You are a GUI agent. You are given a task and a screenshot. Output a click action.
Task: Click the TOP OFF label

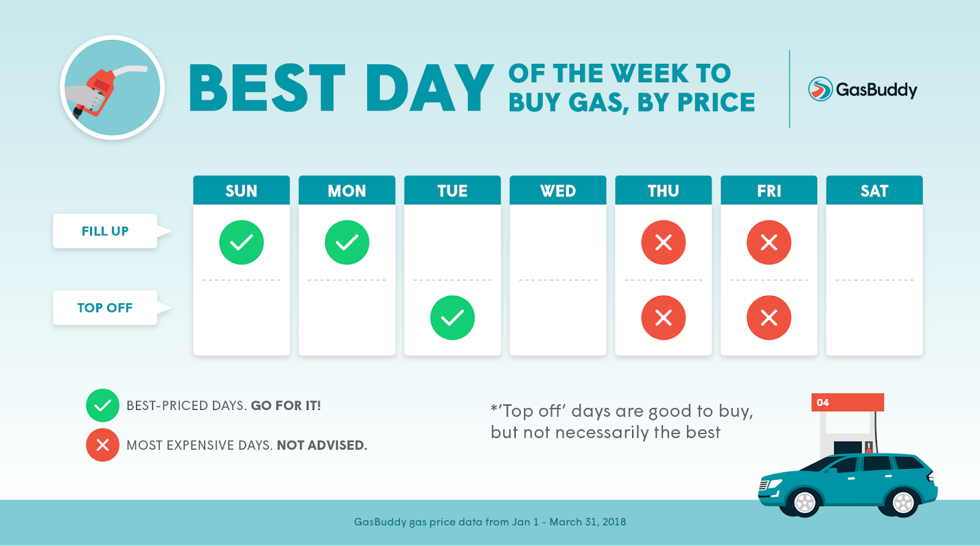click(x=105, y=308)
